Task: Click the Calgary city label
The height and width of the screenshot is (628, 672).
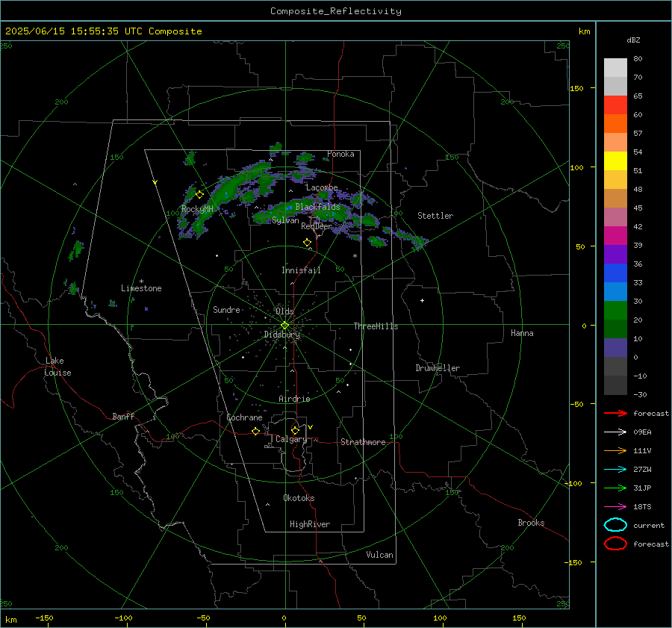Action: [291, 439]
